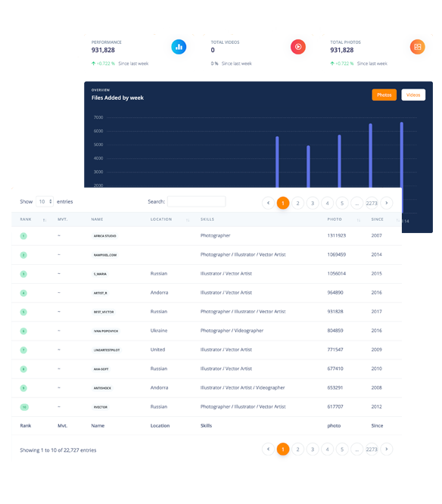
Task: Click the blue Performance bar chart icon
Action: [x=179, y=47]
